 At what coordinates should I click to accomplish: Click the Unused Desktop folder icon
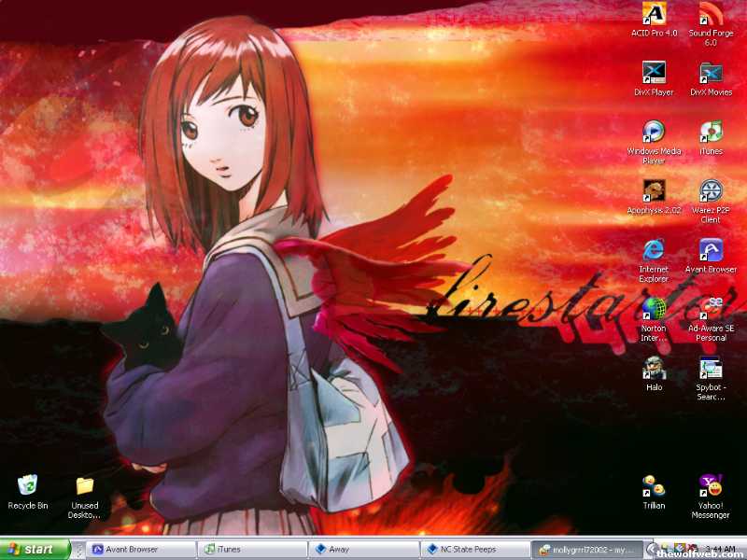click(85, 497)
